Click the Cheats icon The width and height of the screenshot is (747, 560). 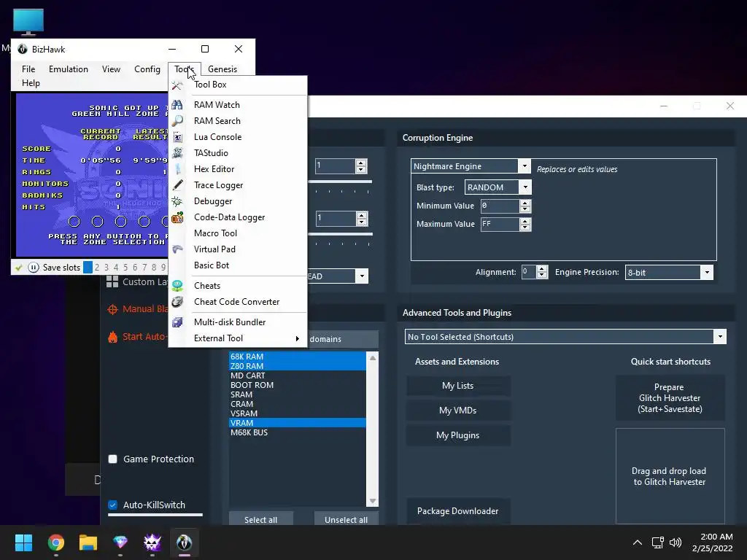point(177,286)
